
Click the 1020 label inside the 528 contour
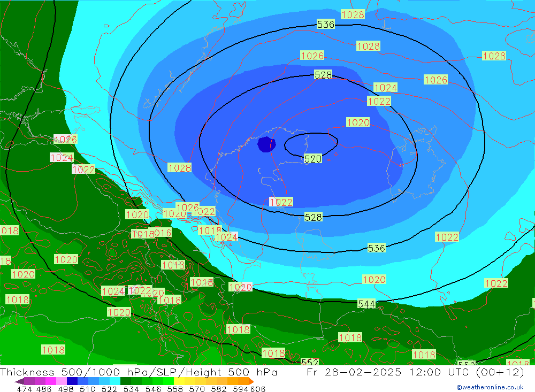(358, 122)
